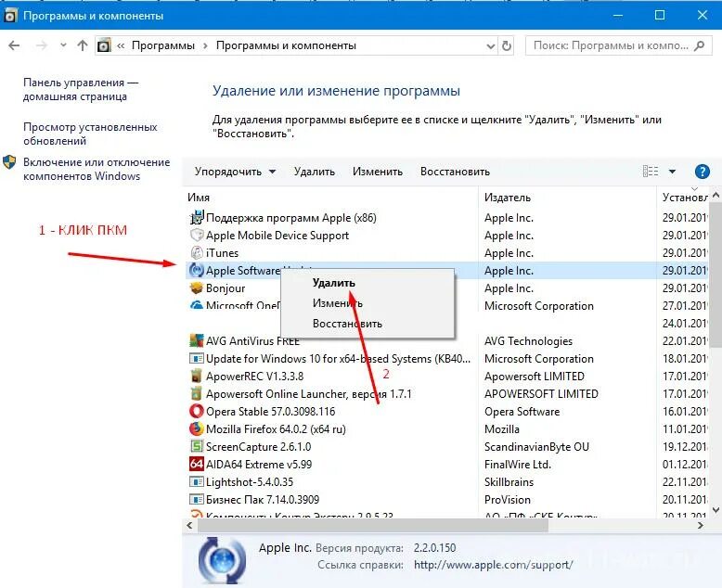The width and height of the screenshot is (722, 588).
Task: Click the shield icon beside Windows features
Action: tap(9, 162)
